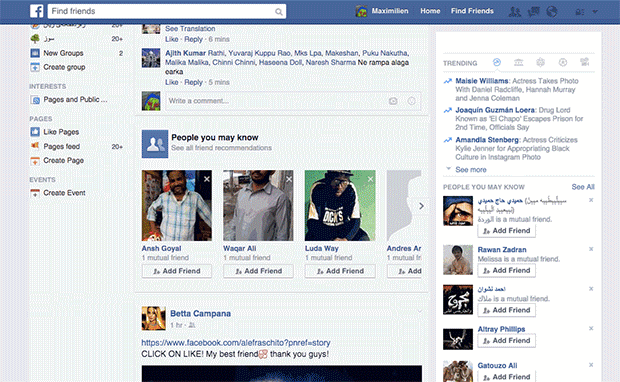620x382 pixels.
Task: Select Sports trending icon
Action: click(x=563, y=62)
